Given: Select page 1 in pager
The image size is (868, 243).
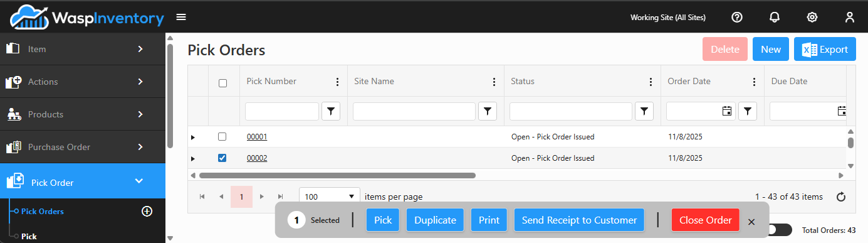Looking at the screenshot, I should tap(241, 197).
